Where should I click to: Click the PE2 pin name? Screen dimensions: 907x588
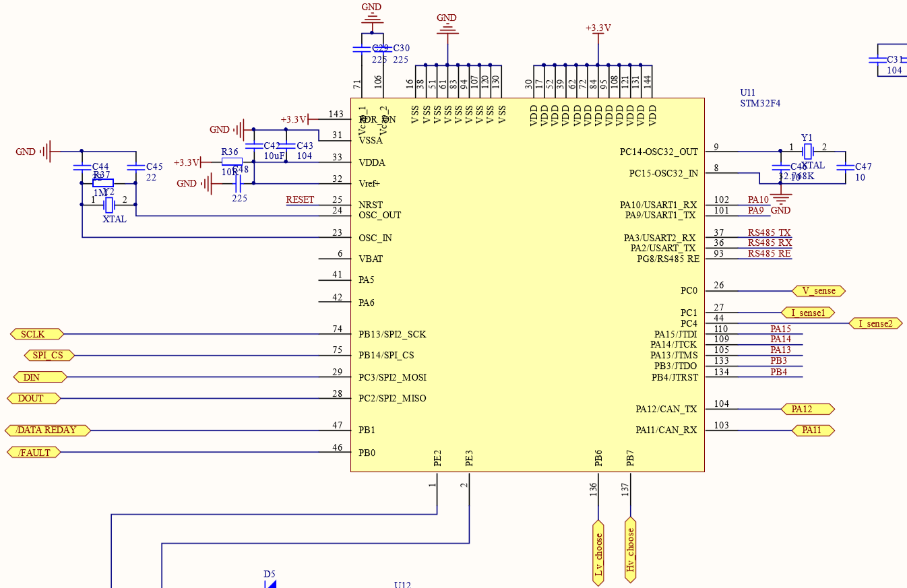[x=437, y=458]
